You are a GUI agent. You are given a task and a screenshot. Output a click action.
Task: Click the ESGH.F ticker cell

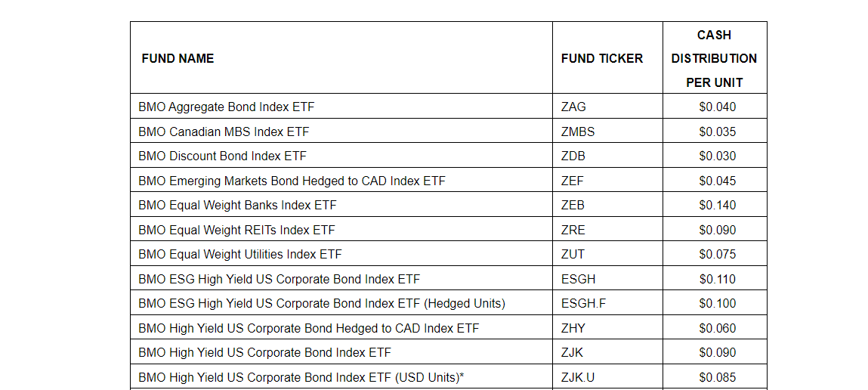583,303
